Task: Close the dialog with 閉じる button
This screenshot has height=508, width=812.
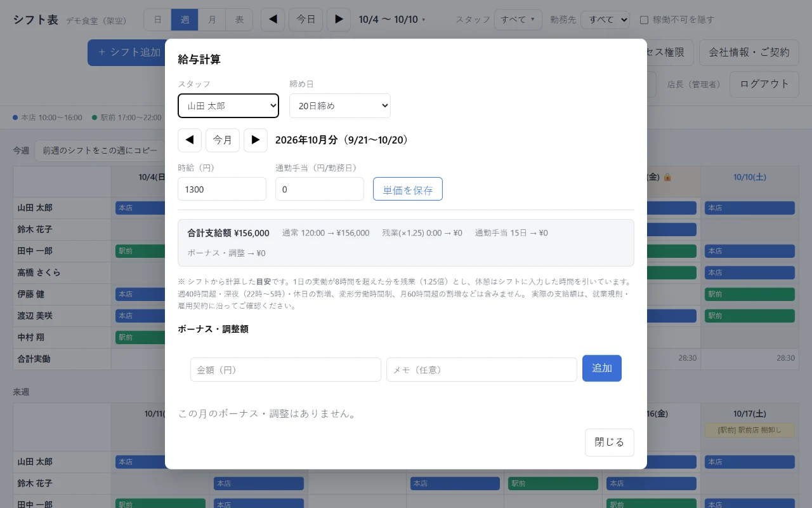Action: tap(610, 443)
